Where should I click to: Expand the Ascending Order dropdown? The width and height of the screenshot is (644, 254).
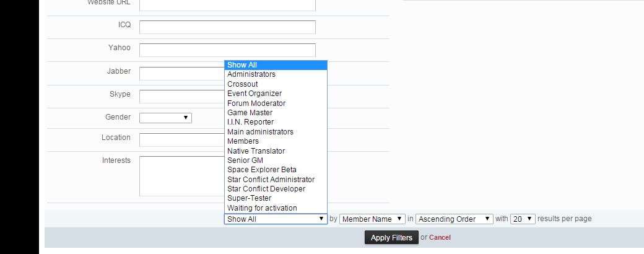pos(455,219)
